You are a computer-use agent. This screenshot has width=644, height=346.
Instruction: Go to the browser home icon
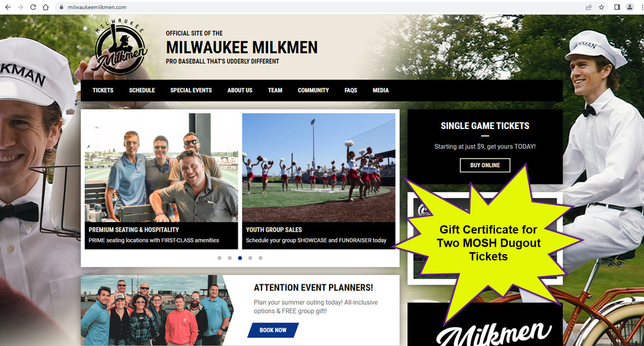[x=45, y=7]
